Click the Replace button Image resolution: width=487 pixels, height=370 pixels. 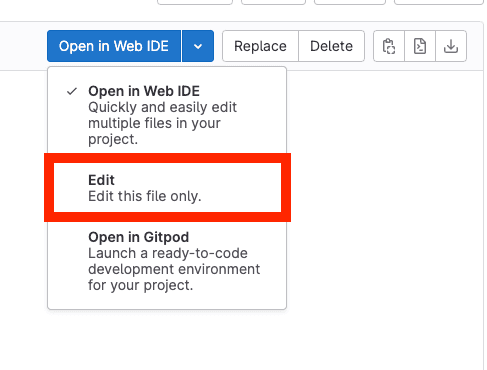[260, 46]
